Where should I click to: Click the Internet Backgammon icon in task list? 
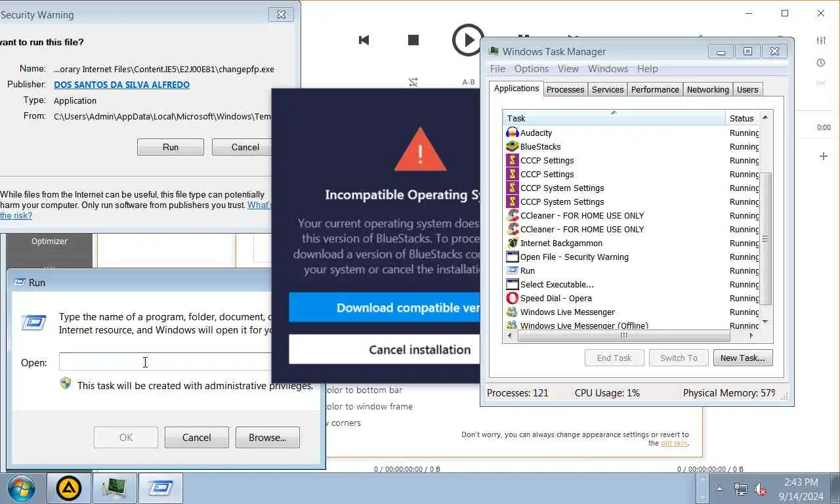[x=513, y=243]
